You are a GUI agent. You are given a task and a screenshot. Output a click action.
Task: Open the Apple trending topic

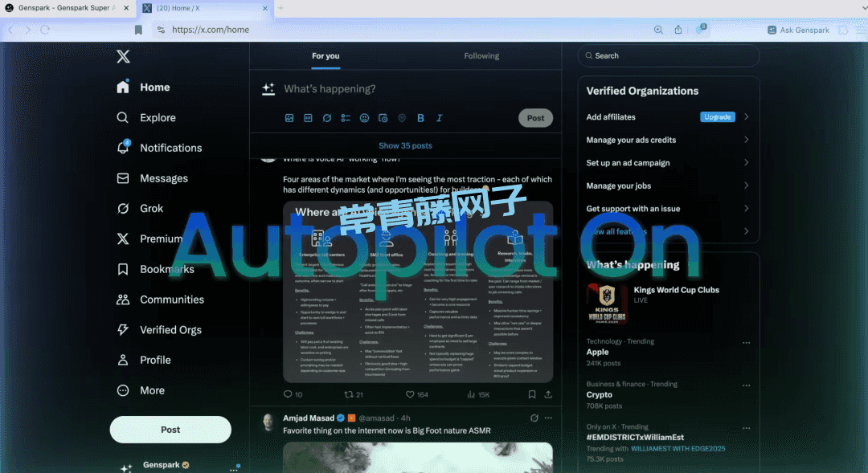tap(597, 352)
